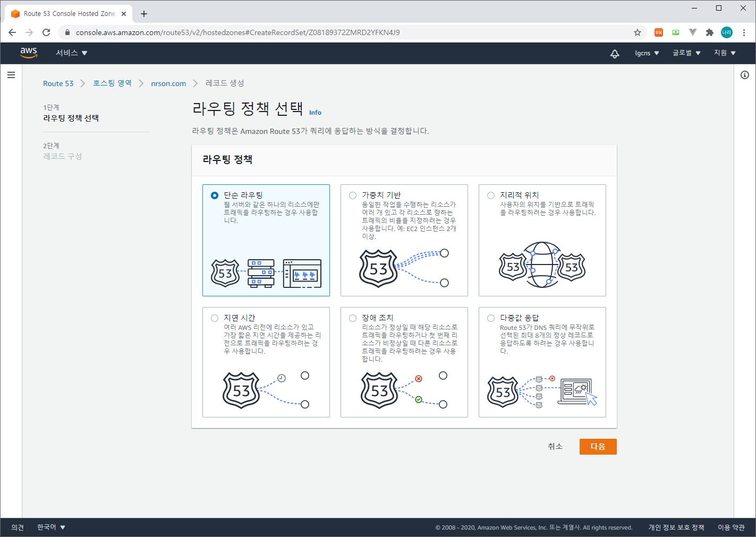Select step 2 레코드 구성
The height and width of the screenshot is (537, 756).
(x=63, y=157)
